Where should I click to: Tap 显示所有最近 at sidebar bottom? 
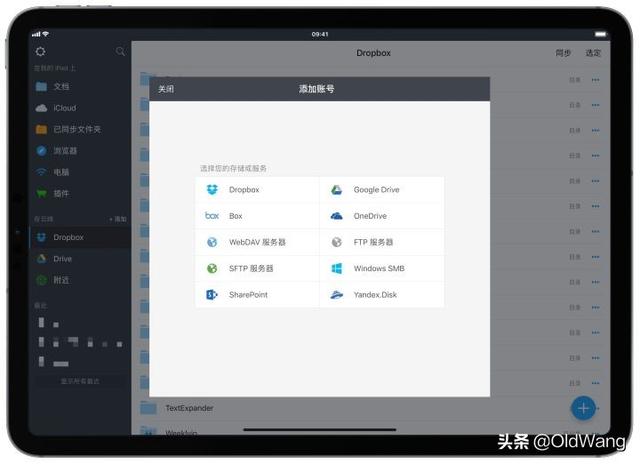pyautogui.click(x=80, y=381)
